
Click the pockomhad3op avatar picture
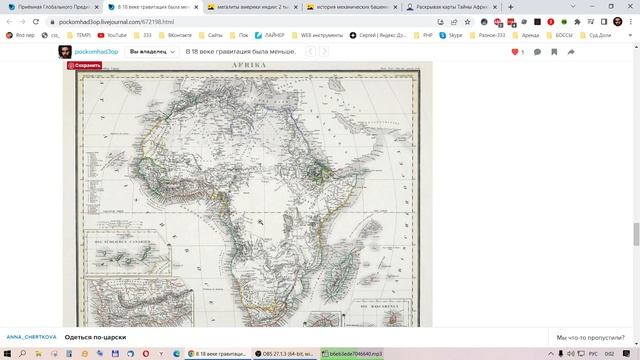pos(65,52)
